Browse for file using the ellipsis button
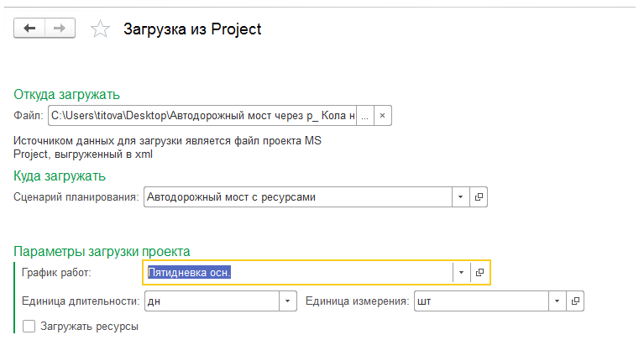This screenshot has width=644, height=361. 364,116
